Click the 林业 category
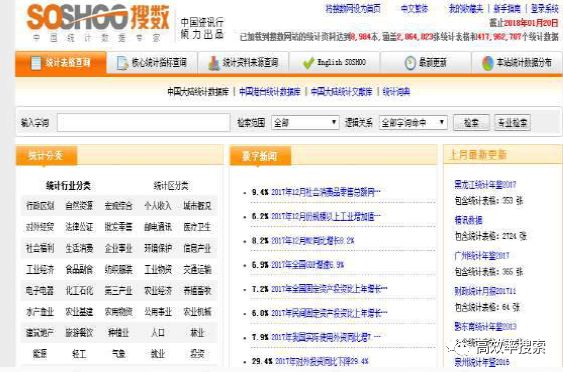This screenshot has height=372, width=563. (x=197, y=333)
